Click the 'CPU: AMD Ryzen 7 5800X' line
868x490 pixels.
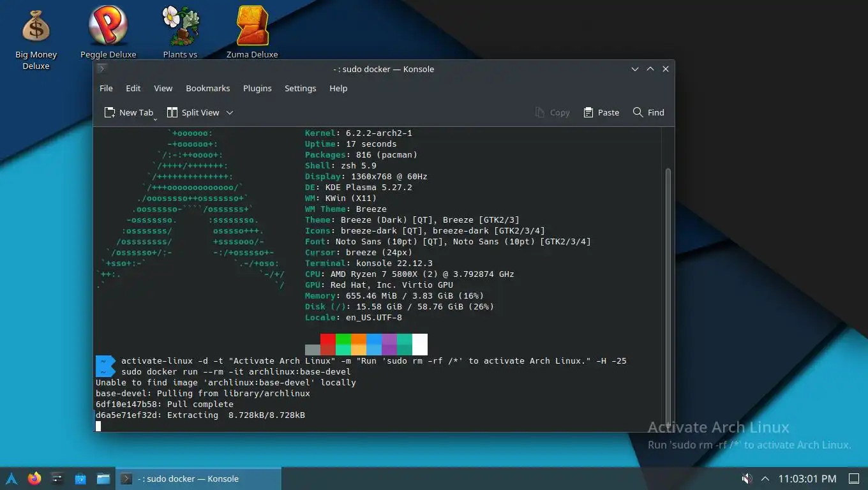(x=410, y=274)
